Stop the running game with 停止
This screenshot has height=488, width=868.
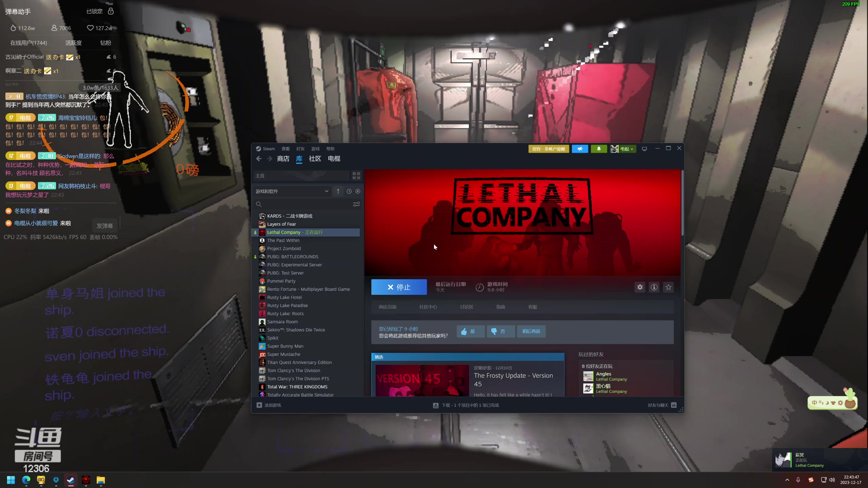coord(399,287)
